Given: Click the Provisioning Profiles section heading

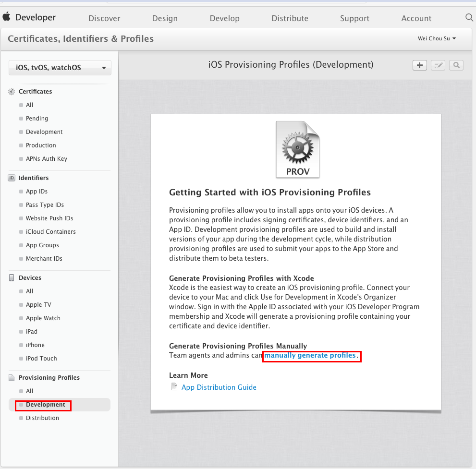Looking at the screenshot, I should click(x=49, y=378).
